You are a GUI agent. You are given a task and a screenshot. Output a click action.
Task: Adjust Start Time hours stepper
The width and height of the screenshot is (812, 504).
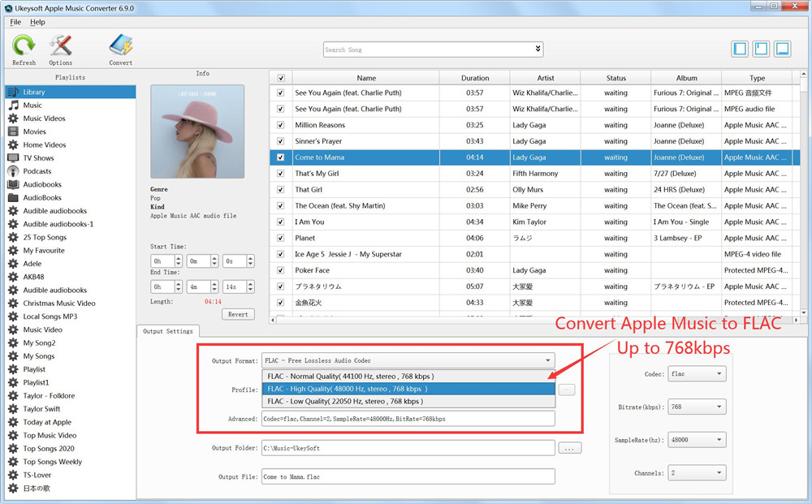[179, 261]
